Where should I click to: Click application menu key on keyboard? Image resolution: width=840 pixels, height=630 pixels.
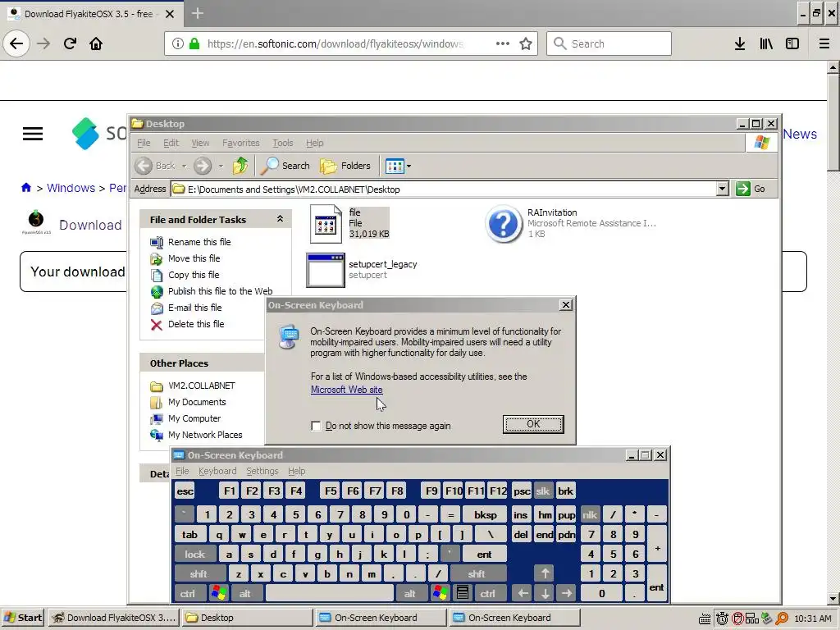point(463,594)
